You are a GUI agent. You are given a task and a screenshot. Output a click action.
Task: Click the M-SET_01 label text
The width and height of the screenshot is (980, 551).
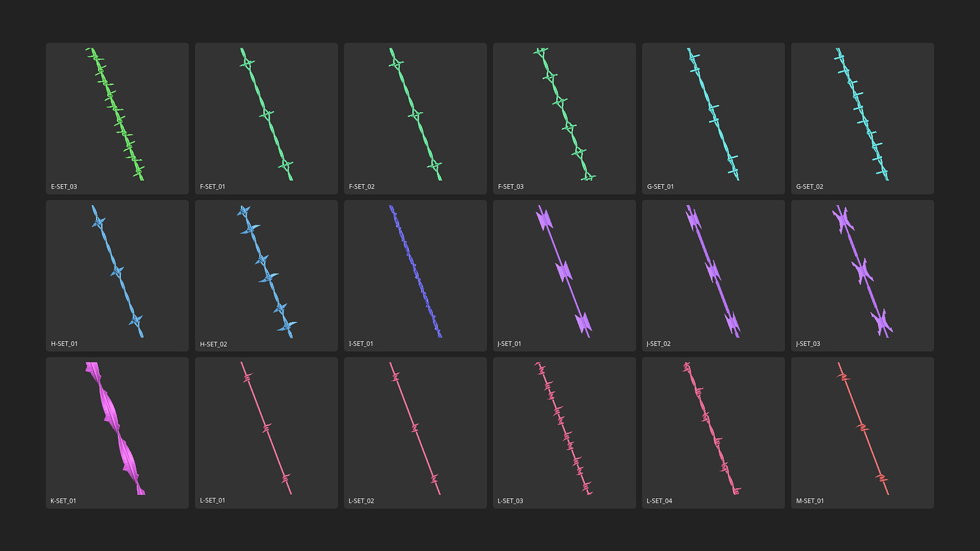[809, 501]
